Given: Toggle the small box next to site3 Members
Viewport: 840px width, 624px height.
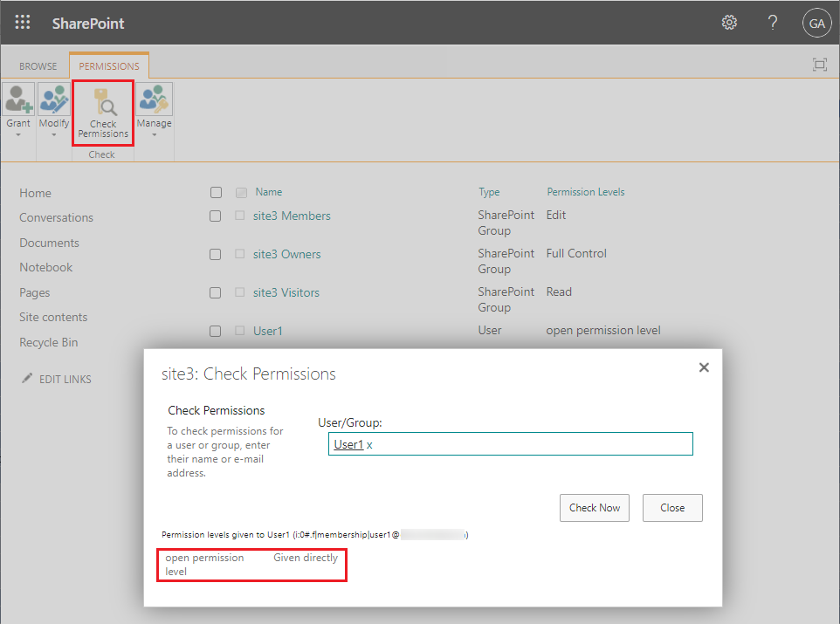Looking at the screenshot, I should click(x=240, y=216).
